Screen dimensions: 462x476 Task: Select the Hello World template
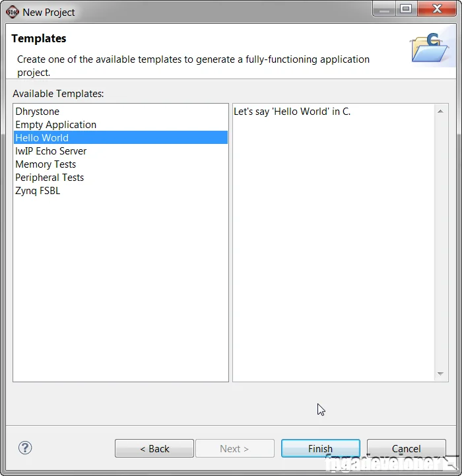tap(121, 137)
